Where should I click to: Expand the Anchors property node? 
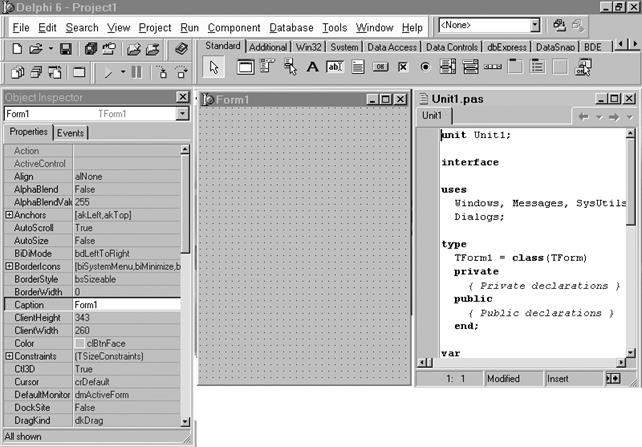pyautogui.click(x=9, y=214)
